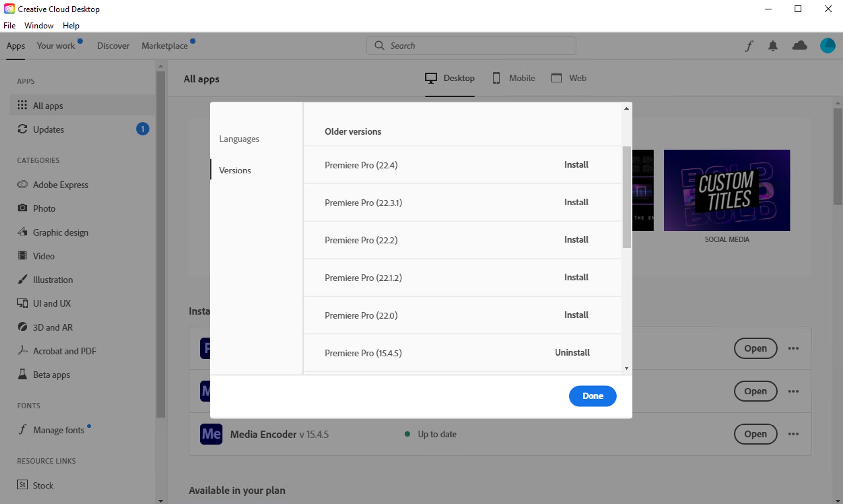The width and height of the screenshot is (843, 504).
Task: Click dialog scrollbar down arrow
Action: pos(626,368)
